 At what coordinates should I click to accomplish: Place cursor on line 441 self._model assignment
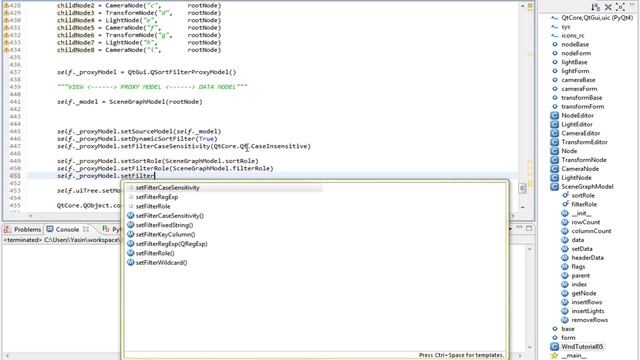pos(129,102)
